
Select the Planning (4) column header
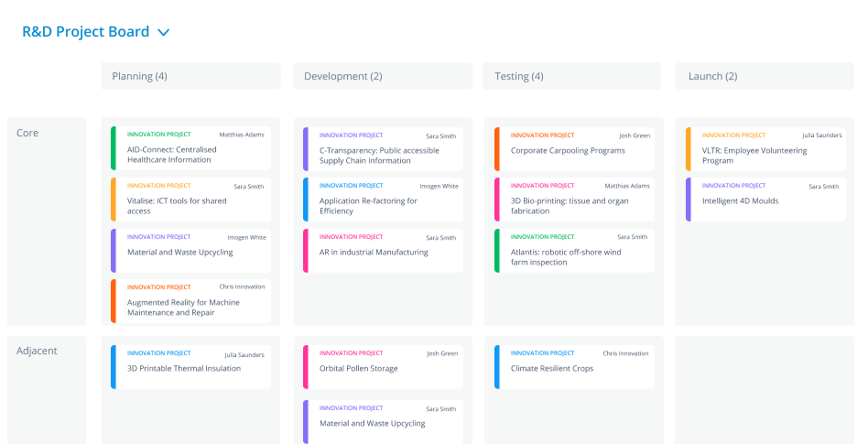[190, 76]
